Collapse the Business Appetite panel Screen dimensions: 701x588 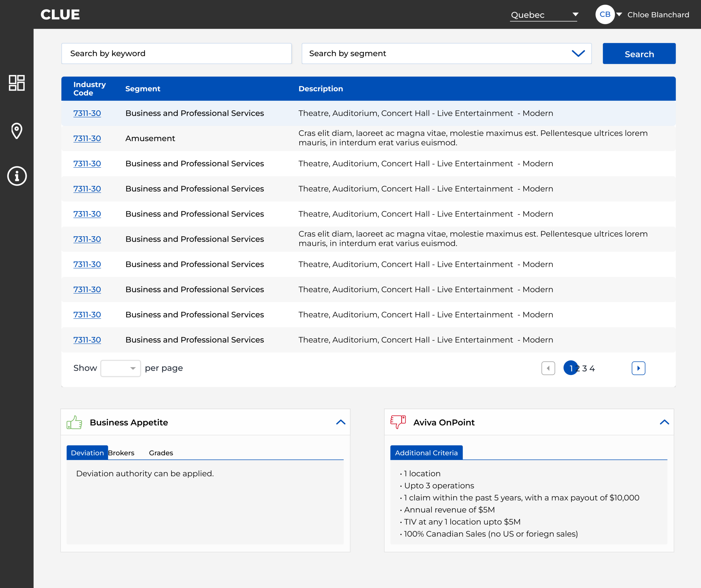click(340, 422)
